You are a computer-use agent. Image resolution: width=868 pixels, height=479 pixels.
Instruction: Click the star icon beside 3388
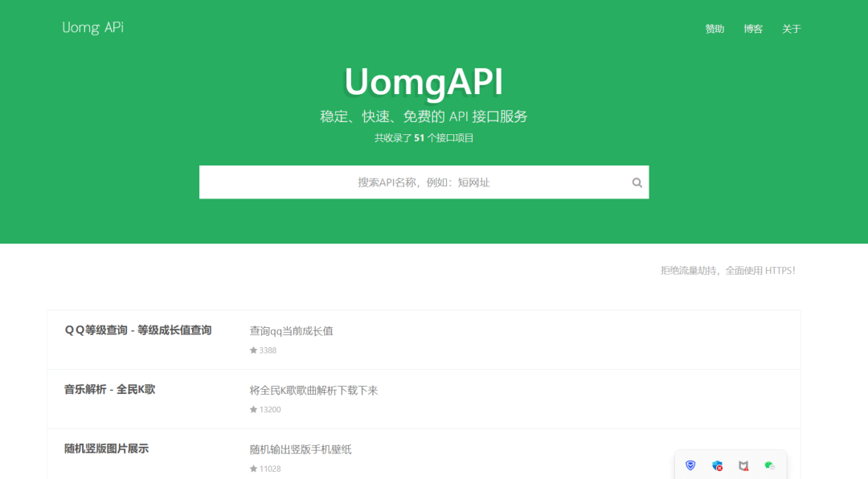click(253, 350)
